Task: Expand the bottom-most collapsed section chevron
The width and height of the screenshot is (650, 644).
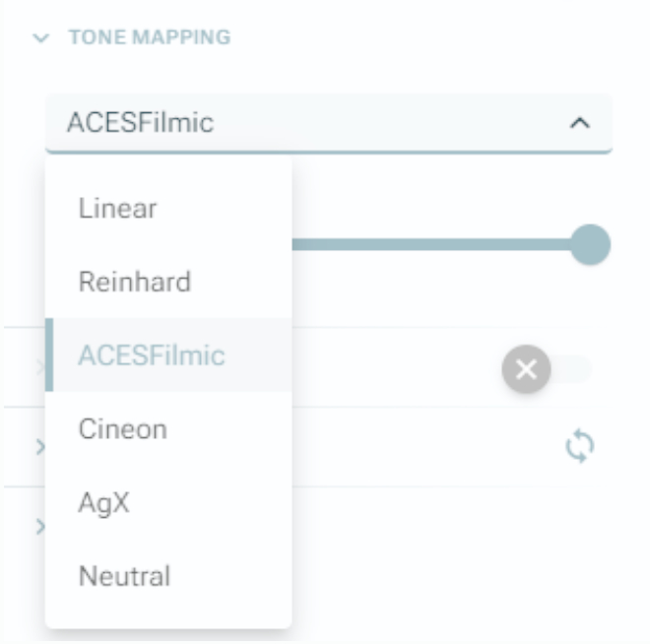Action: [x=39, y=526]
